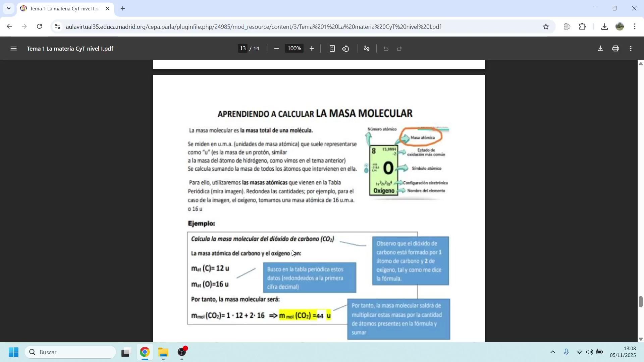This screenshot has width=644, height=362.
Task: Open PDF viewer more actions menu
Action: pos(631,49)
